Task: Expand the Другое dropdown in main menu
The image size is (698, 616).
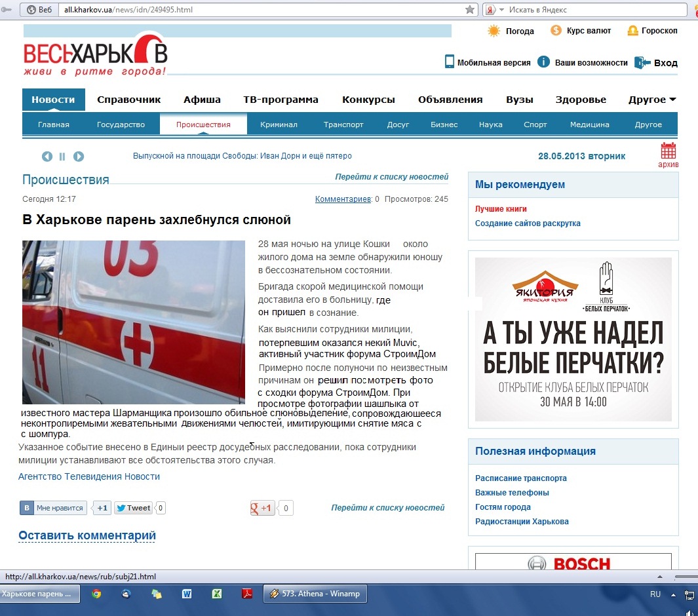Action: [x=652, y=100]
